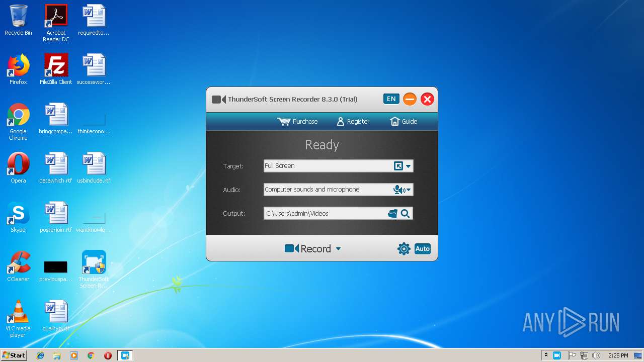
Task: Select the Opera desktop shortcut
Action: point(18,168)
